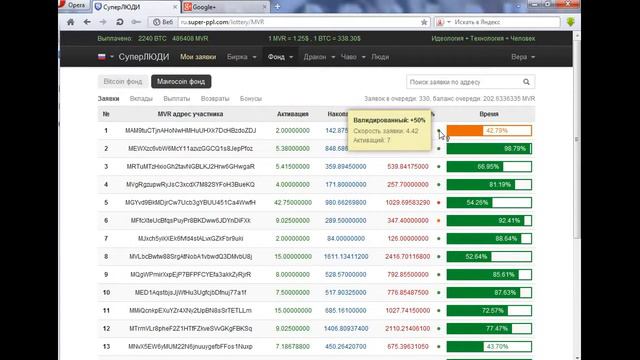Viewport: 640px width, 360px height.
Task: Open a new tab with plus button
Action: (x=277, y=7)
